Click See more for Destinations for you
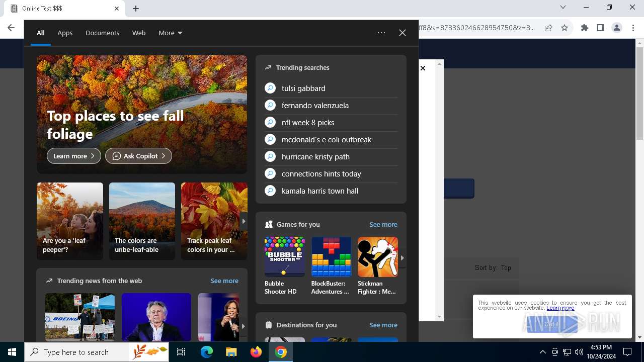Screen dimensions: 644x362 (383, 325)
